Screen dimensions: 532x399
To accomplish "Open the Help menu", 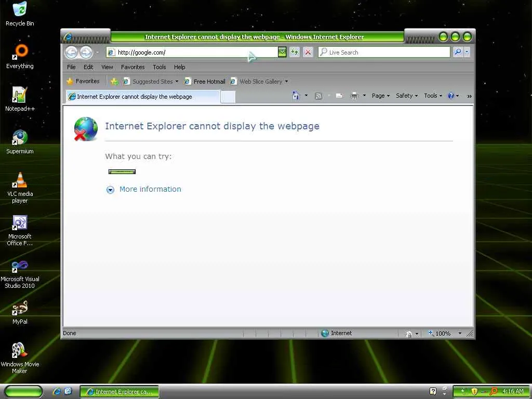I will pyautogui.click(x=179, y=67).
